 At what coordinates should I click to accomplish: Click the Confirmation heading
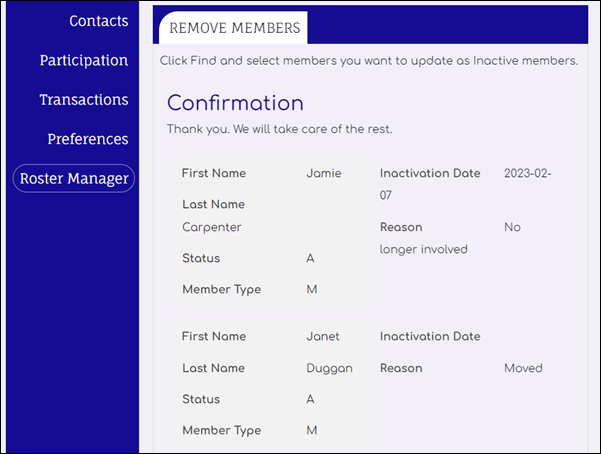235,103
